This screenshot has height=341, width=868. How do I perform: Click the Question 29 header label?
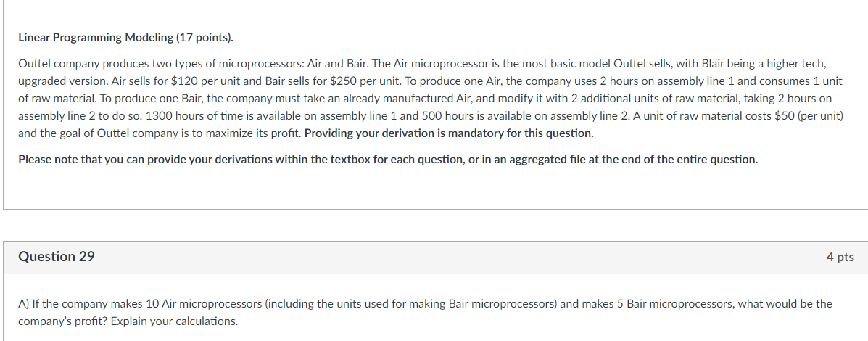click(x=57, y=257)
